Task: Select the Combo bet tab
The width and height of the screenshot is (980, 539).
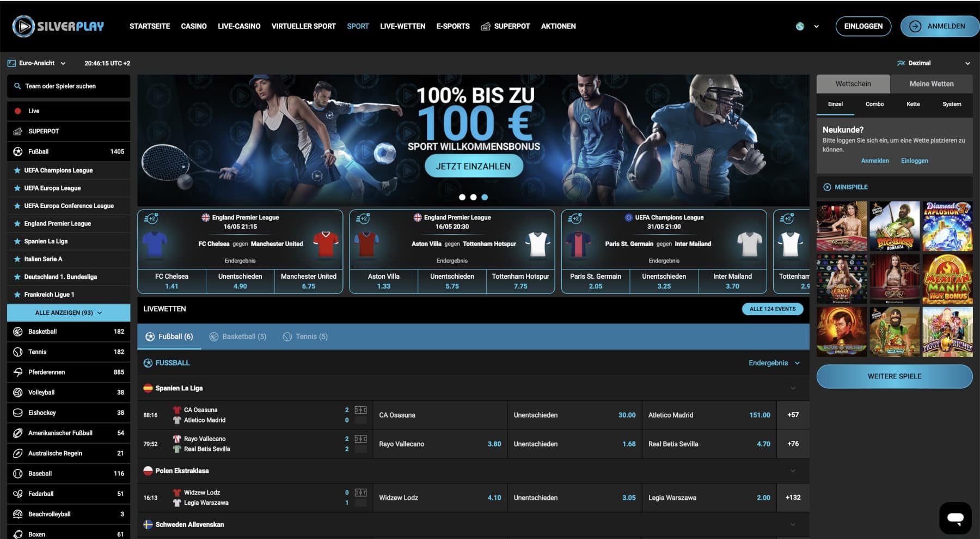Action: [x=874, y=104]
